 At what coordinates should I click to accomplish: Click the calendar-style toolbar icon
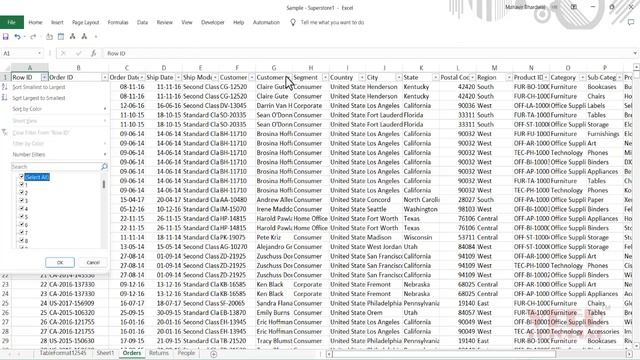point(61,37)
